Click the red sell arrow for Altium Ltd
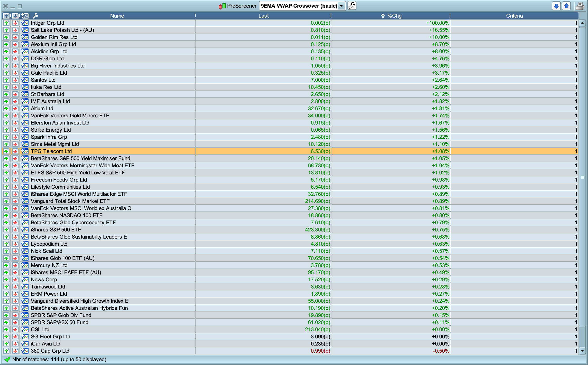This screenshot has height=365, width=588. (x=15, y=108)
